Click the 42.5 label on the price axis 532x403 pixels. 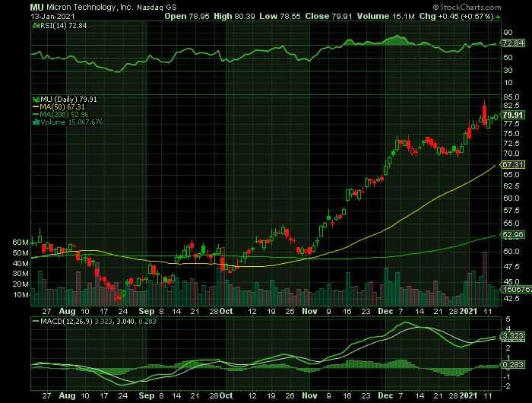coord(511,298)
